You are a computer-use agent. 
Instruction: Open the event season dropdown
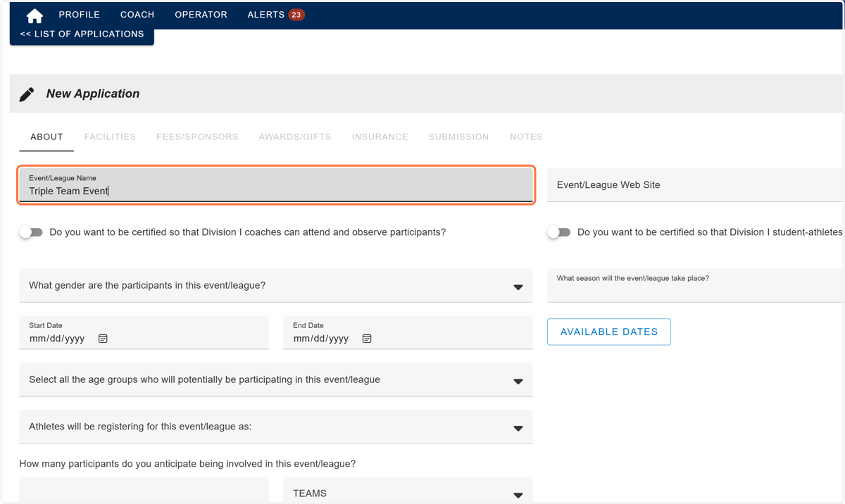coord(694,286)
